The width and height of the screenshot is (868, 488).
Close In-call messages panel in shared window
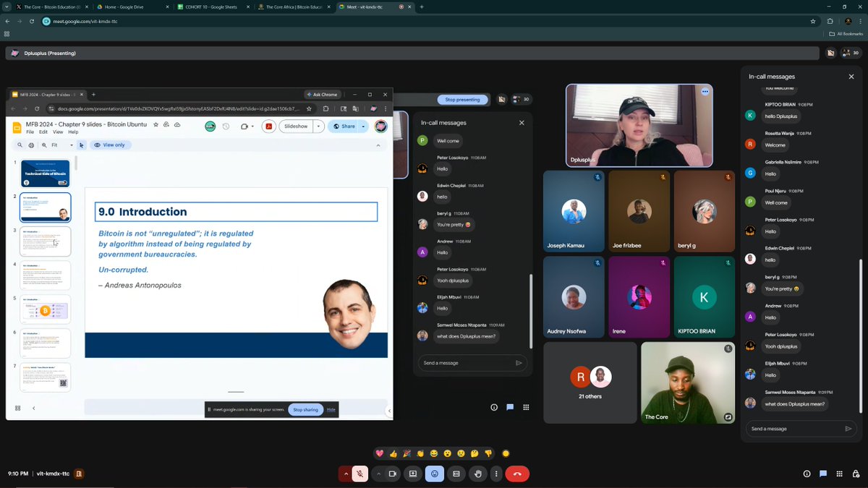pyautogui.click(x=522, y=123)
